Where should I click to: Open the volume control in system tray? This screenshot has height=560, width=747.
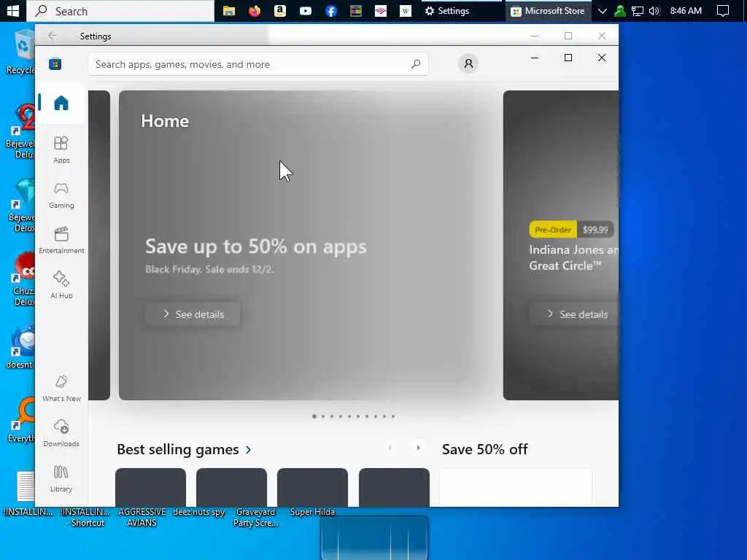click(x=654, y=10)
